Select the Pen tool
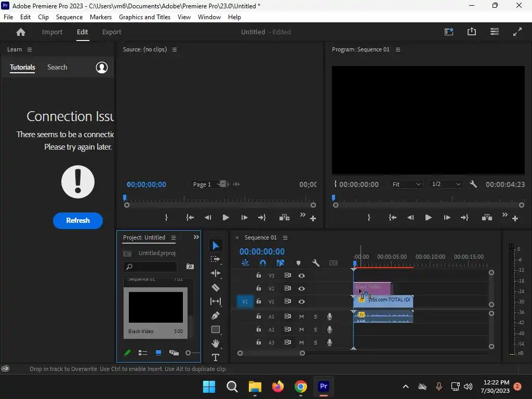 [216, 315]
